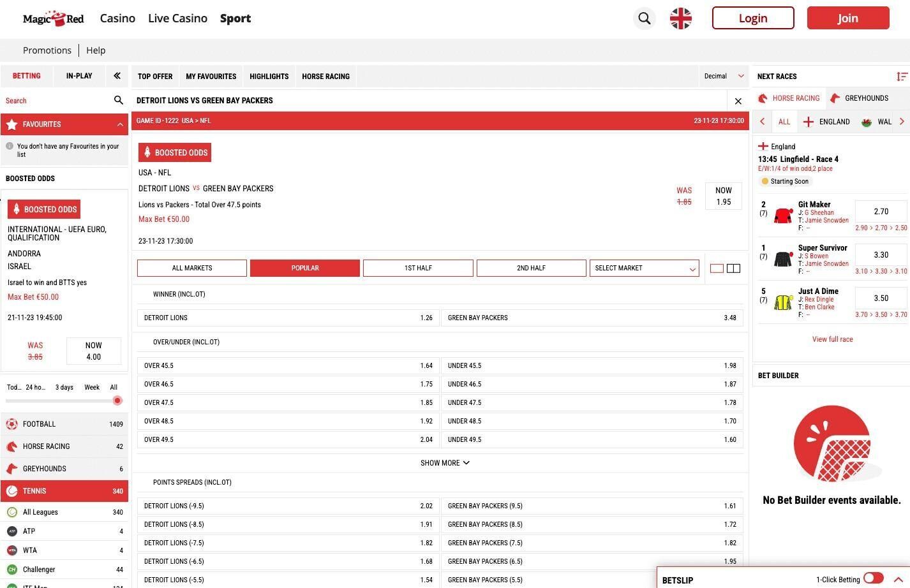Select the All Markets tab

(x=192, y=268)
